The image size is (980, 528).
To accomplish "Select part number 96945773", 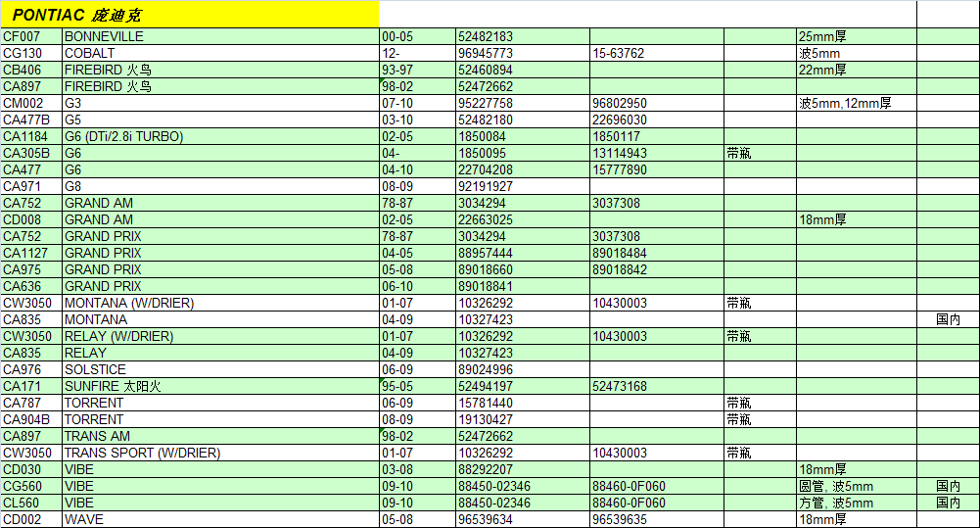I will click(x=523, y=53).
